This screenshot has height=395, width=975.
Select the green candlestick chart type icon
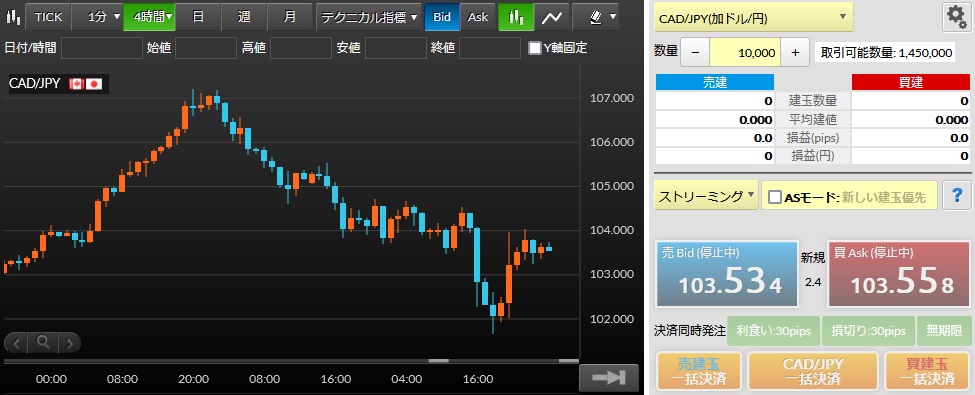(516, 17)
